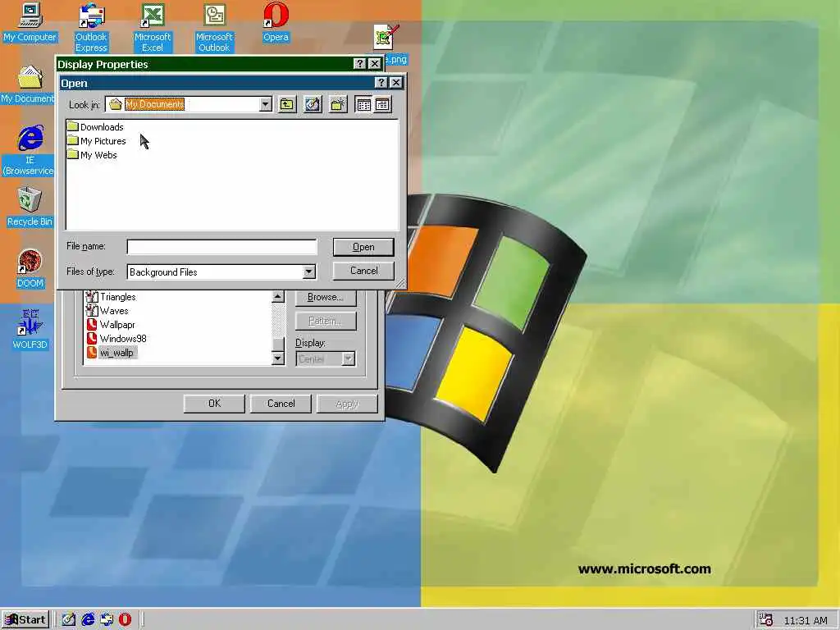Click Apply in Display Properties
Image resolution: width=840 pixels, height=630 pixels.
pos(347,404)
